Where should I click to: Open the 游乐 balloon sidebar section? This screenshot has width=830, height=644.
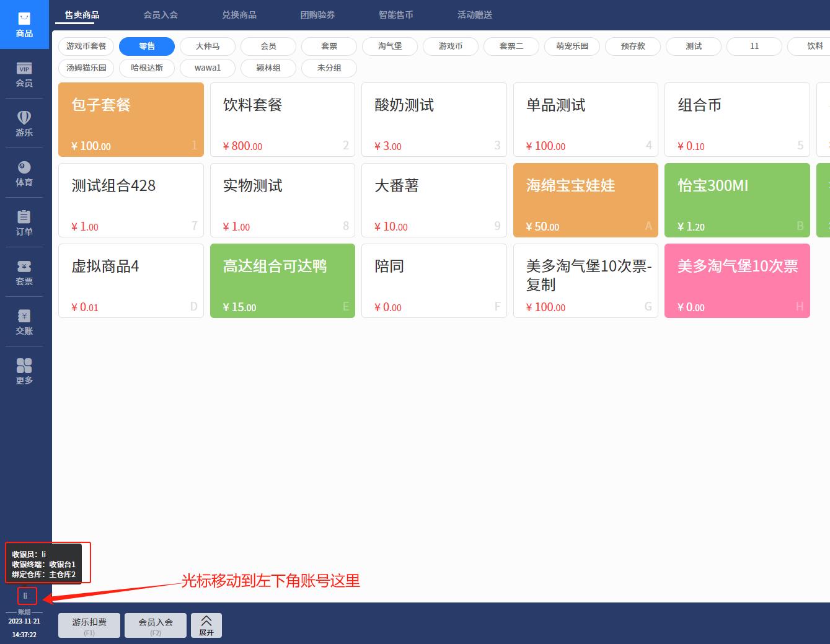[x=24, y=124]
